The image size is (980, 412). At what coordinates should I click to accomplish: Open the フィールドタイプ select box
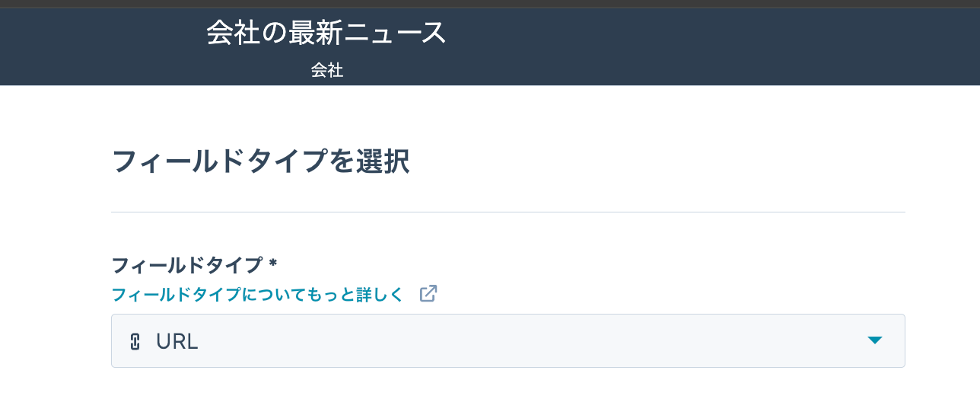pos(508,340)
